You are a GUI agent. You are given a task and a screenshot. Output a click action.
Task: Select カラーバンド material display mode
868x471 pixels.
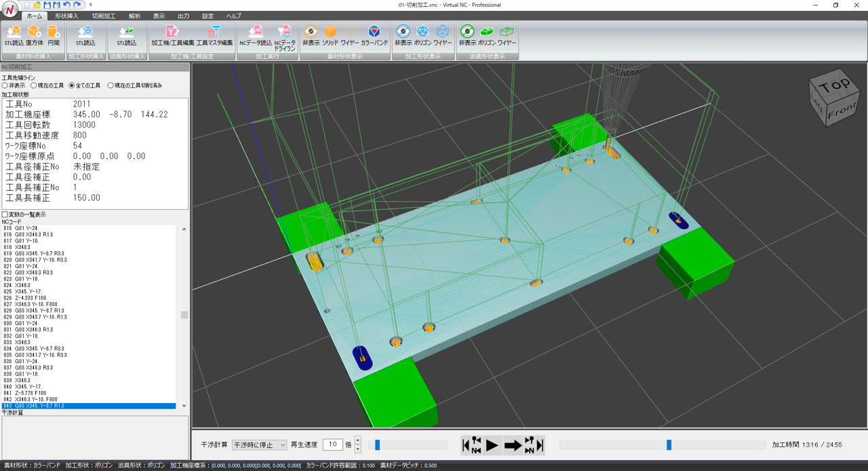(x=374, y=35)
